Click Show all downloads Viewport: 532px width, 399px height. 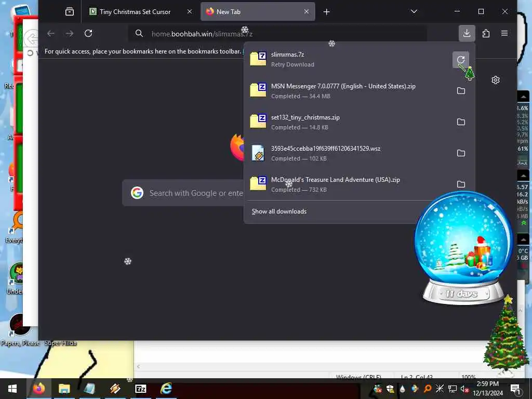[279, 211]
